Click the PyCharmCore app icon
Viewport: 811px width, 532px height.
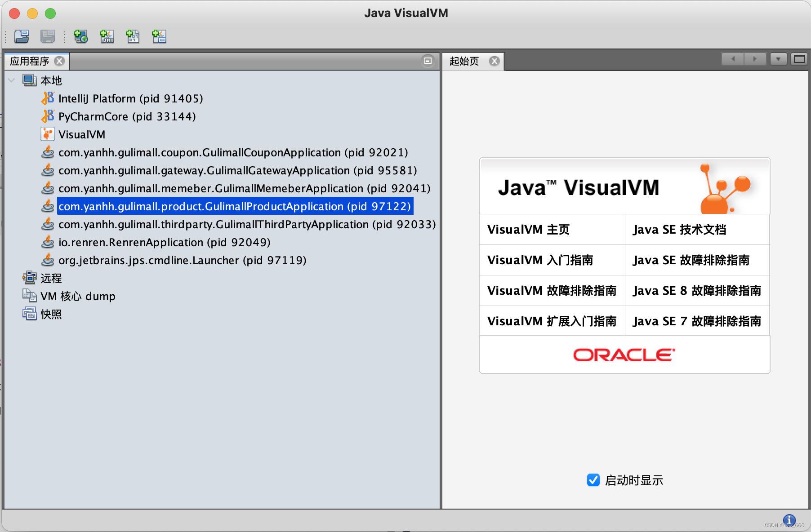point(48,116)
